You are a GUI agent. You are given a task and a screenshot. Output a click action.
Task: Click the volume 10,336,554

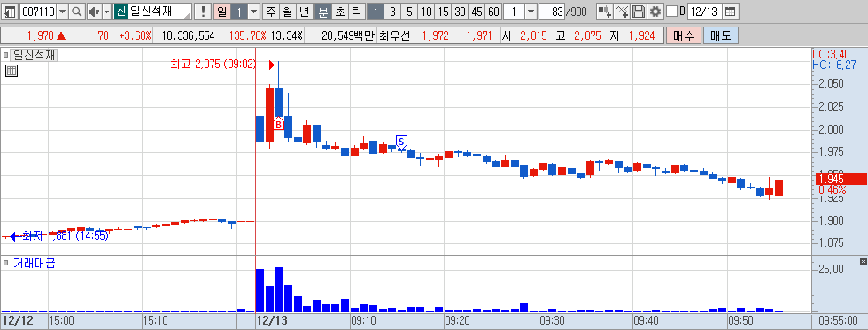pyautogui.click(x=188, y=36)
